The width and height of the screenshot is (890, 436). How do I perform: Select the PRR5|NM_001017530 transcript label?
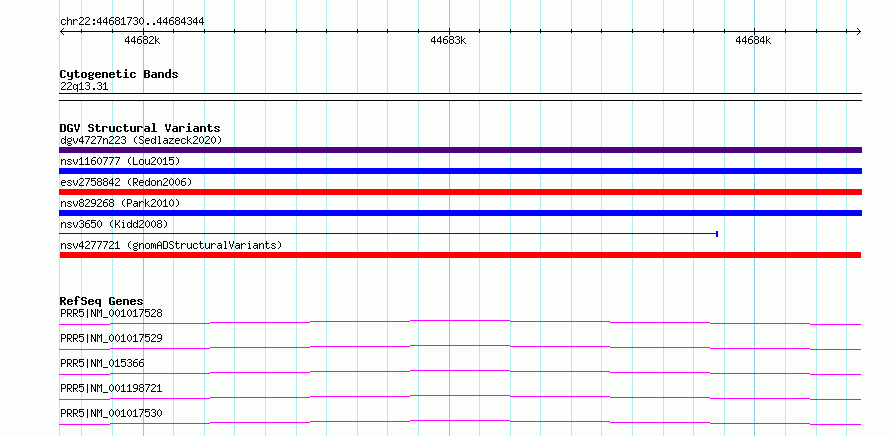[x=111, y=413]
